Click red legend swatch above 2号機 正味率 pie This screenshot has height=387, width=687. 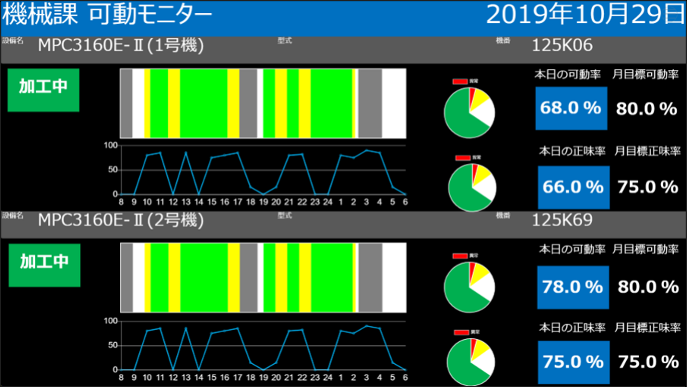pyautogui.click(x=461, y=333)
